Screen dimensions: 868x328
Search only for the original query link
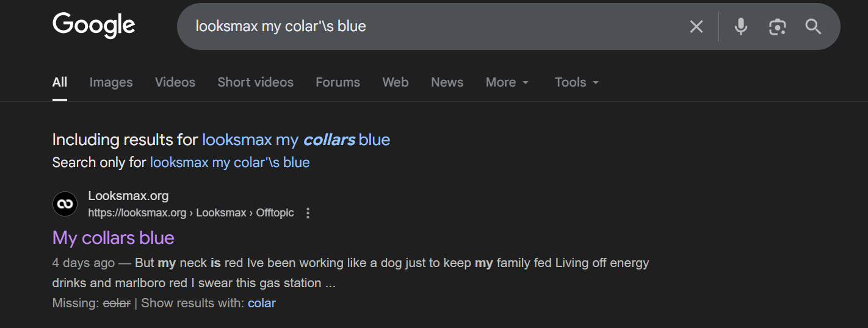[x=230, y=163]
